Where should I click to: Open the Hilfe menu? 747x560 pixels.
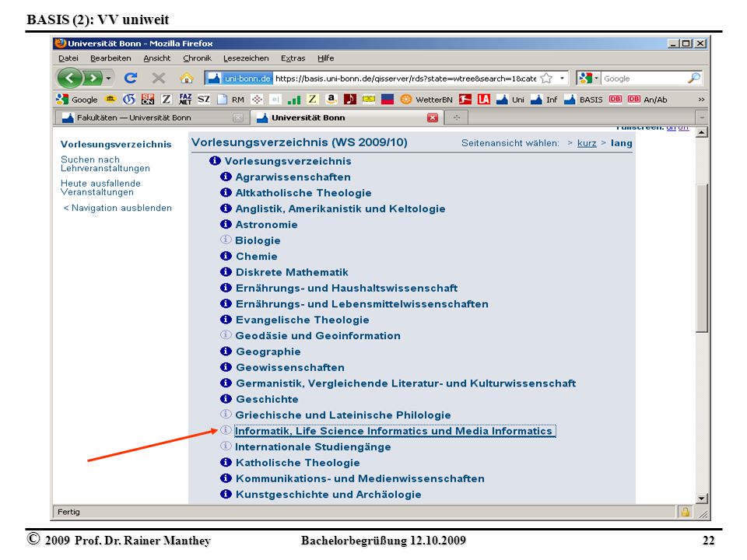[x=326, y=58]
